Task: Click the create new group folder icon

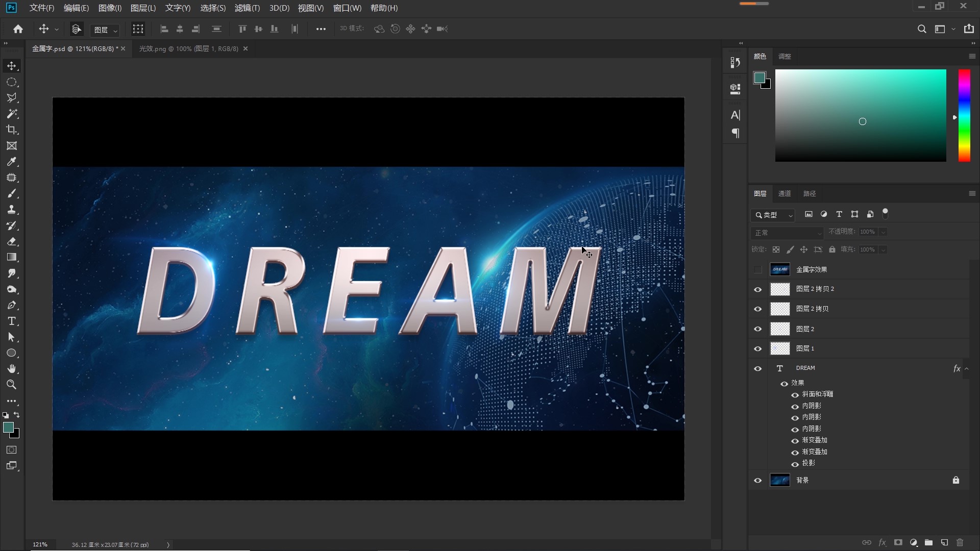Action: coord(928,542)
